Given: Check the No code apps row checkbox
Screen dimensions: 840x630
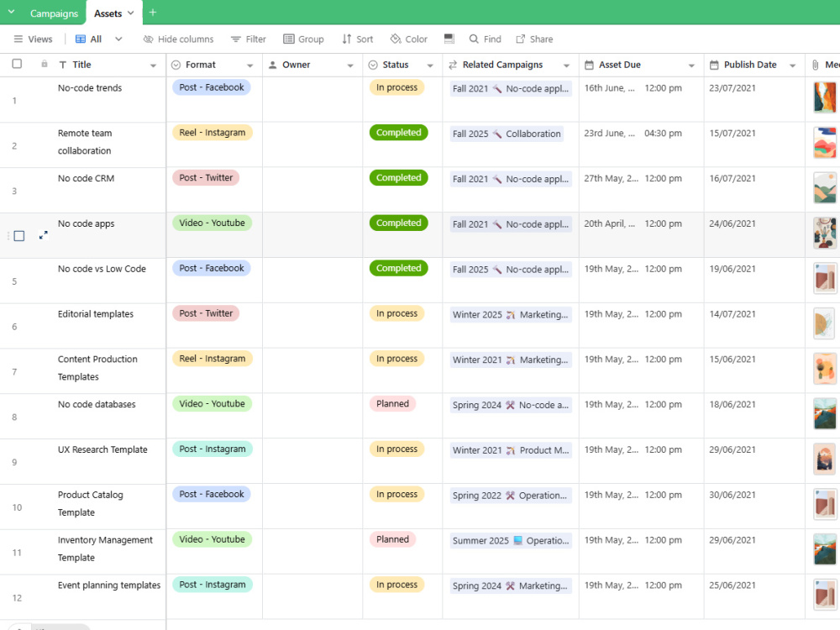Looking at the screenshot, I should click(x=19, y=236).
